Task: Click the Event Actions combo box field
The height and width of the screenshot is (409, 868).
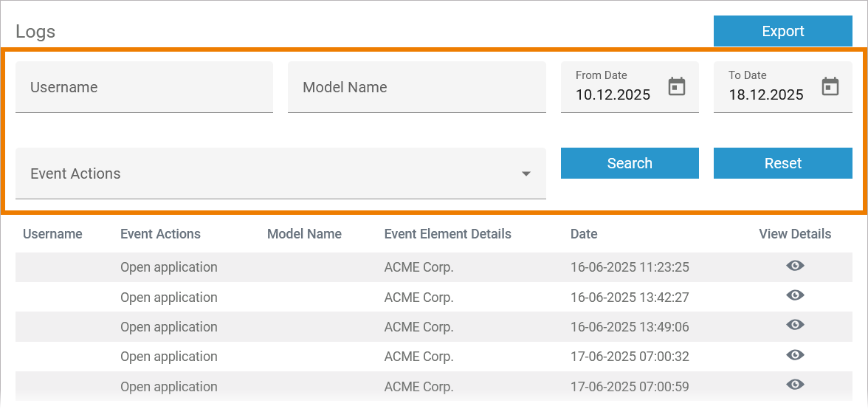Action: click(266, 173)
